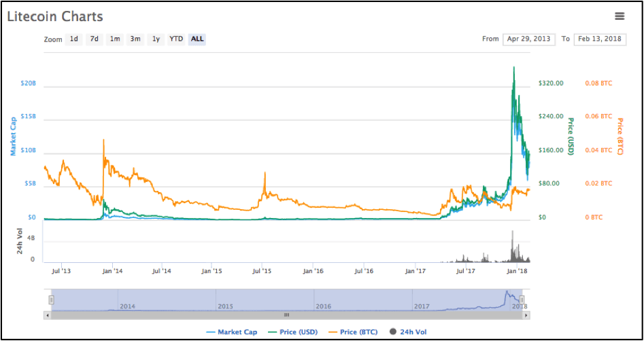This screenshot has width=644, height=341.
Task: Set zoom to 1y
Action: 156,39
